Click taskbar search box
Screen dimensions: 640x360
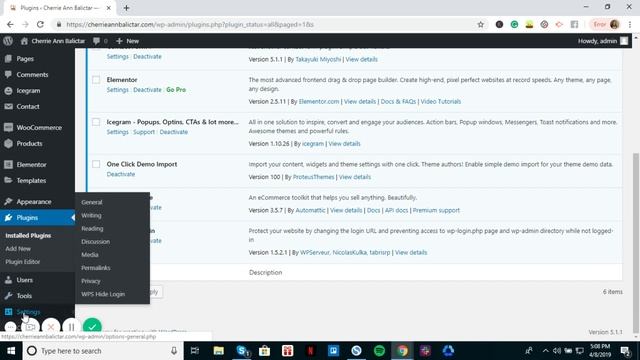[102, 351]
